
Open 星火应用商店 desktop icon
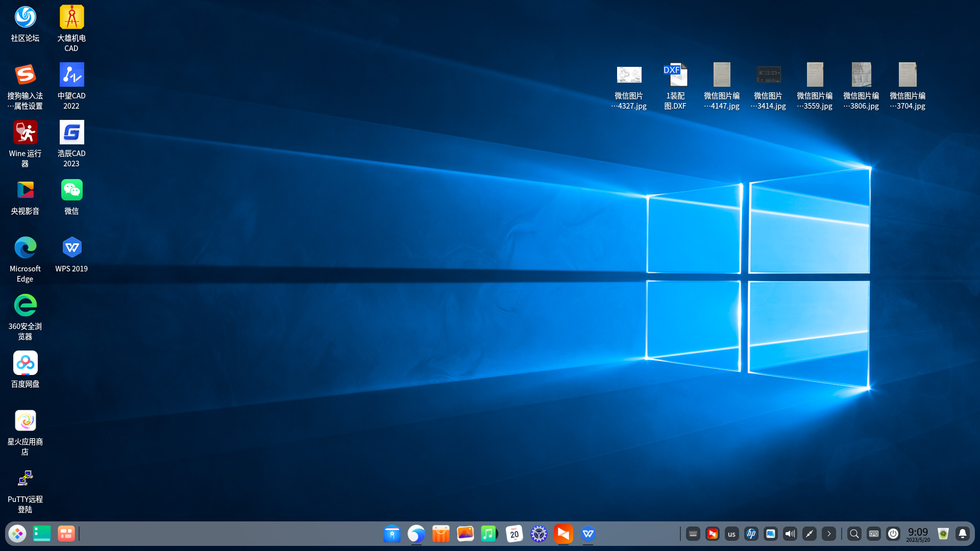coord(25,421)
